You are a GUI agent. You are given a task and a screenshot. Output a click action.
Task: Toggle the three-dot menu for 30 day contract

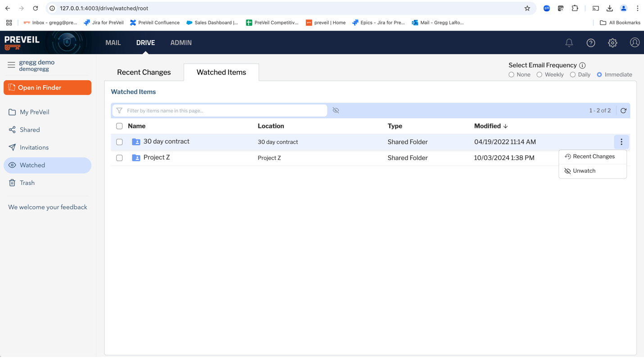click(621, 142)
